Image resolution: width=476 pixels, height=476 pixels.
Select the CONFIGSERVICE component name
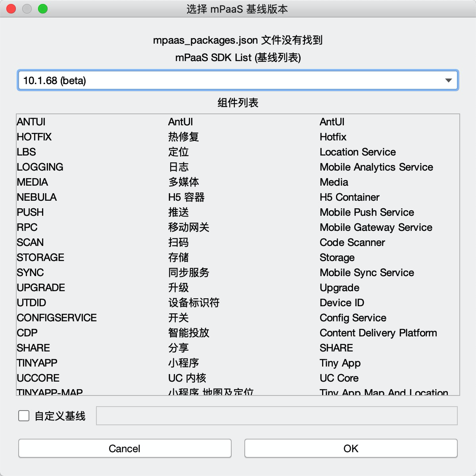[x=57, y=318]
